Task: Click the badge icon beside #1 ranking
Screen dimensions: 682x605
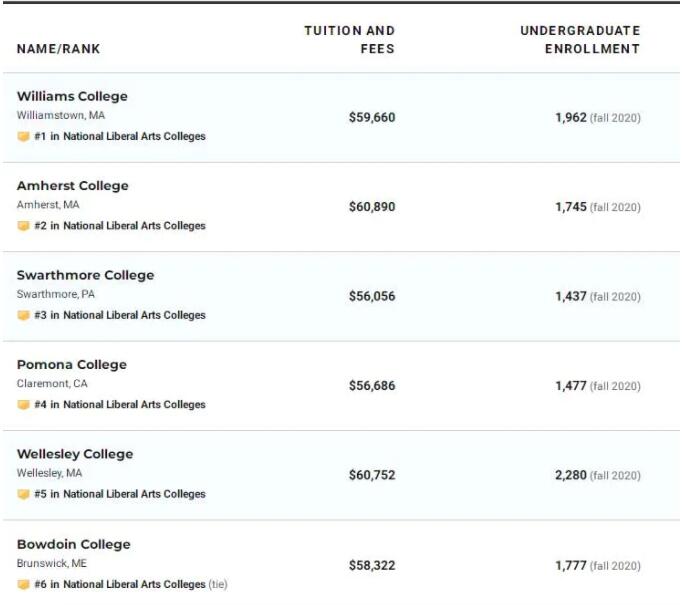Action: point(23,136)
